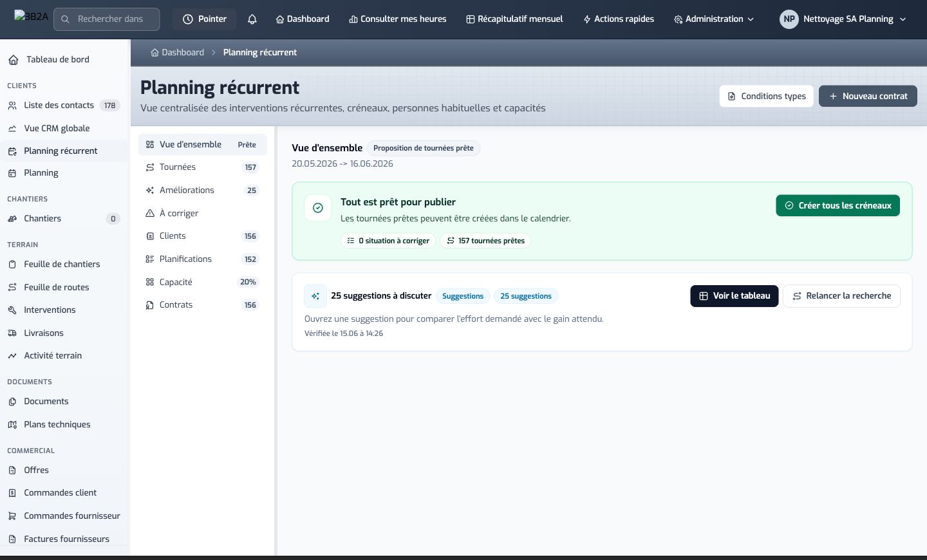The image size is (927, 560).
Task: Open the À corriger section
Action: [203, 213]
